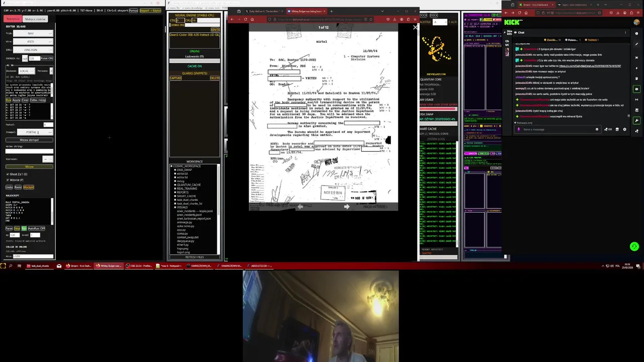Screen dimensions: 644x362
Task: Reload the Kick dashboard page
Action: (520, 13)
